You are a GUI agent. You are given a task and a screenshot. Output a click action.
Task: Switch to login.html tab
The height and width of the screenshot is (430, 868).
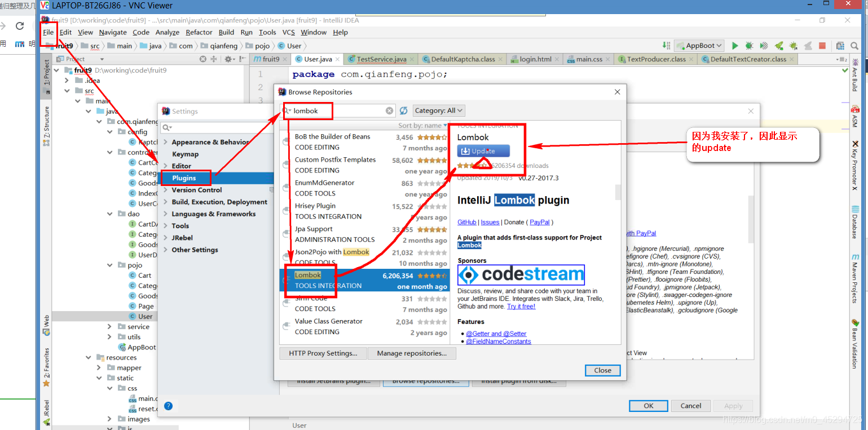pos(535,59)
